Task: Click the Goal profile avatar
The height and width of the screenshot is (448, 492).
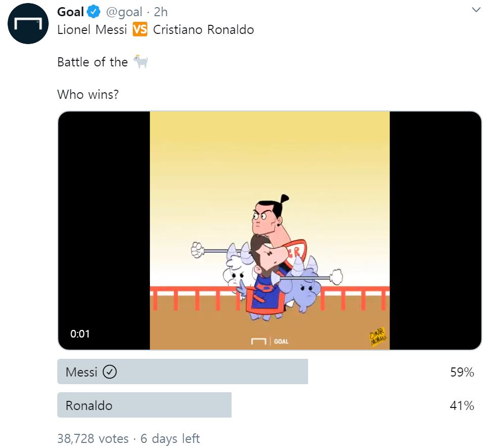Action: [28, 24]
